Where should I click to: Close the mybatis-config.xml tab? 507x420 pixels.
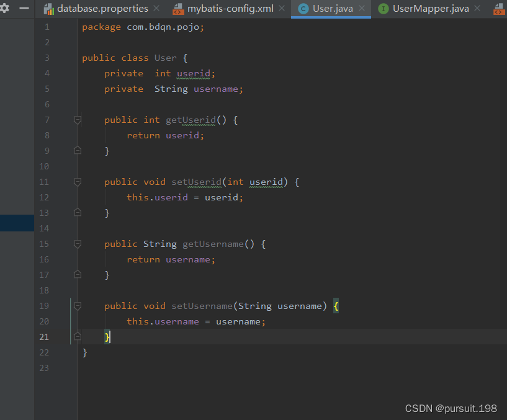point(282,9)
